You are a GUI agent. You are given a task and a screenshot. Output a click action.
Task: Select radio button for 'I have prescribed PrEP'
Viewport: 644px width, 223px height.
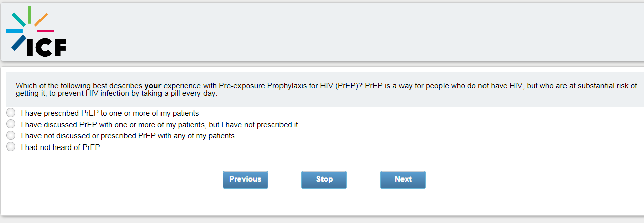(x=11, y=113)
